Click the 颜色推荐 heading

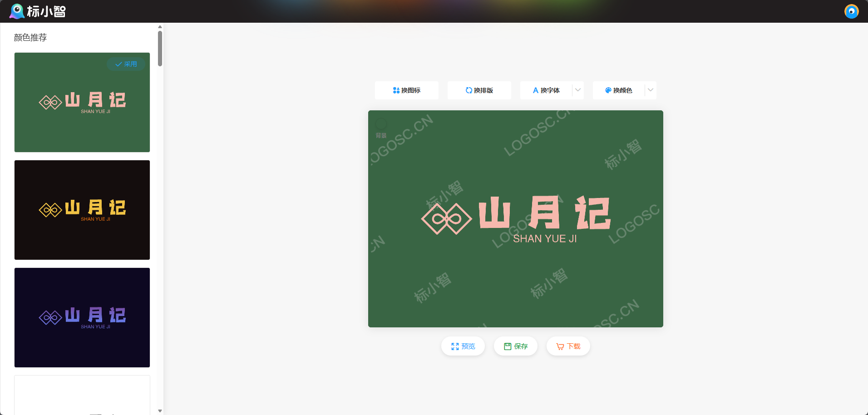pyautogui.click(x=30, y=38)
